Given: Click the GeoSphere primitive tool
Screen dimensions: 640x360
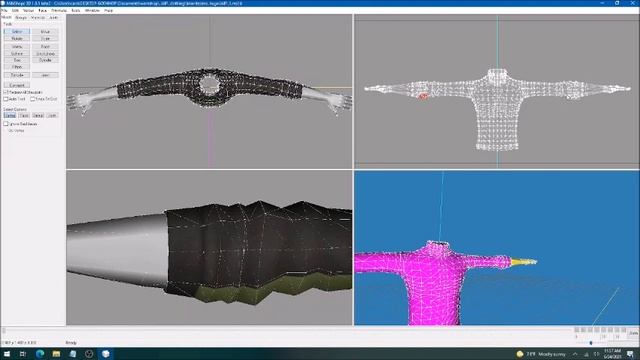Looking at the screenshot, I should click(45, 53).
